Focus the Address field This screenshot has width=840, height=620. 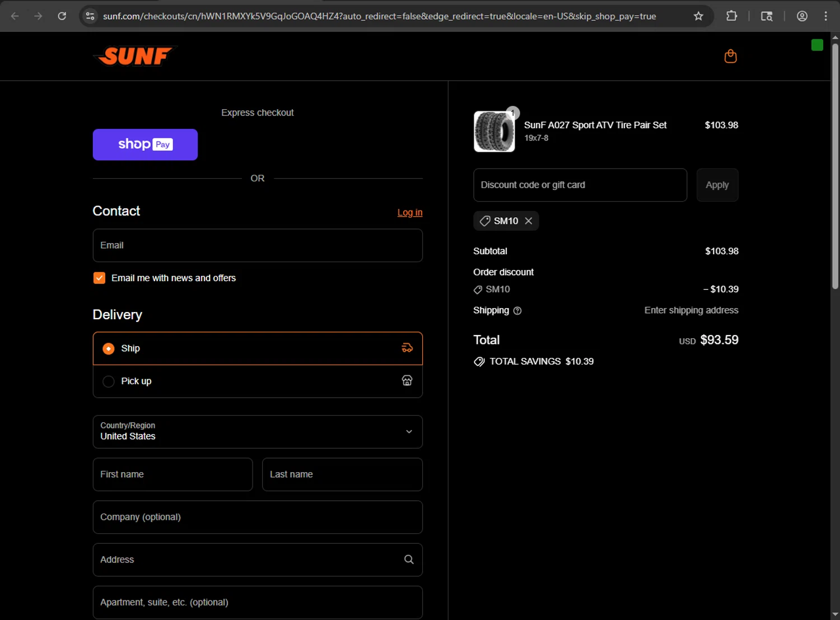pyautogui.click(x=258, y=560)
